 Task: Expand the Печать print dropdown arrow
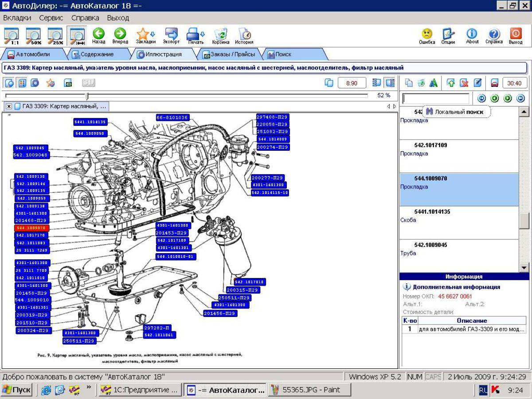203,34
